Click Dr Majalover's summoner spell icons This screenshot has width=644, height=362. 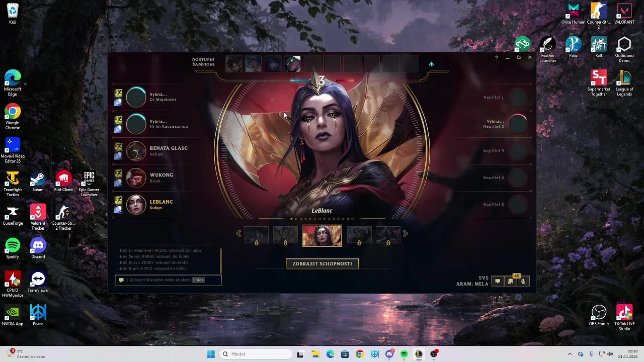click(118, 98)
